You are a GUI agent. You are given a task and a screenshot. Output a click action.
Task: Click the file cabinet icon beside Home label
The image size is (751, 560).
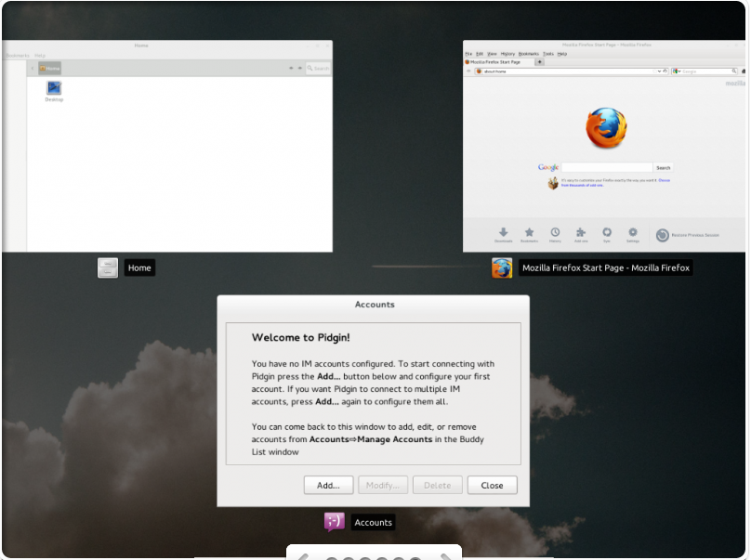pos(108,268)
